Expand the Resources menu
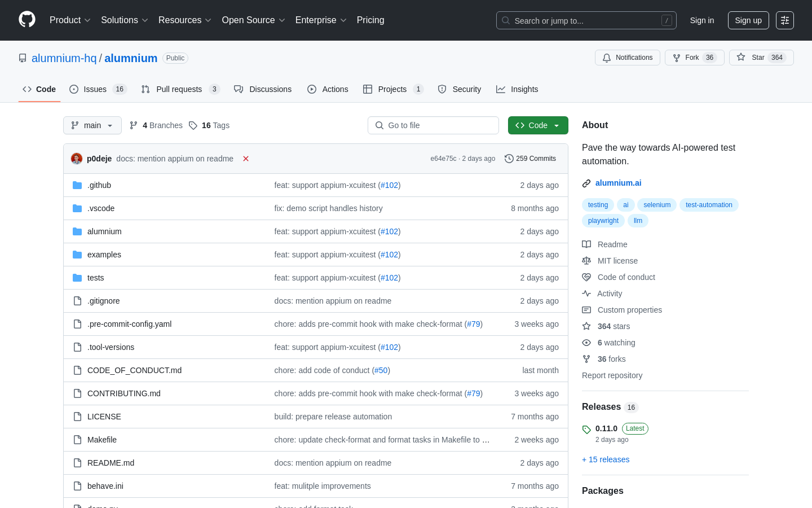Screen dimensions: 812x508 (185, 20)
